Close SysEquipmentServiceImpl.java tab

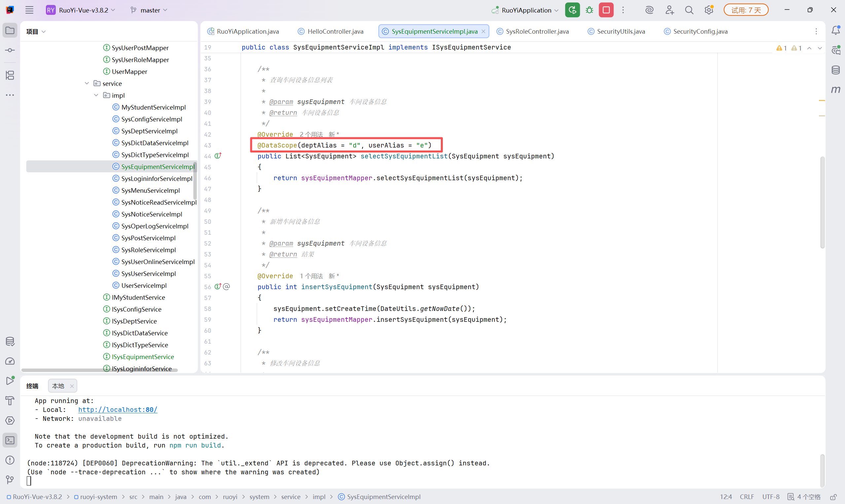pos(483,31)
